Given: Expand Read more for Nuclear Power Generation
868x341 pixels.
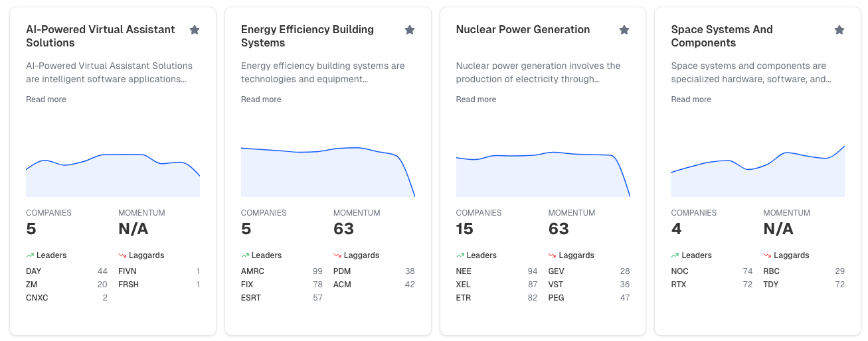Looking at the screenshot, I should click(476, 100).
